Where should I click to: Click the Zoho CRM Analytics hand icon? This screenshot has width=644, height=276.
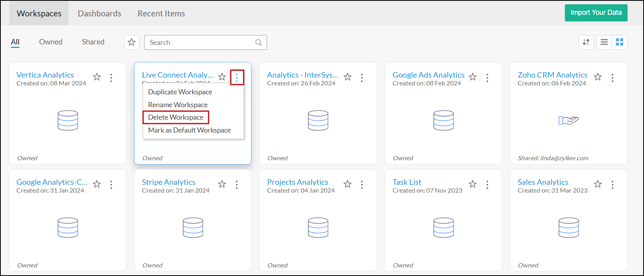pyautogui.click(x=568, y=120)
